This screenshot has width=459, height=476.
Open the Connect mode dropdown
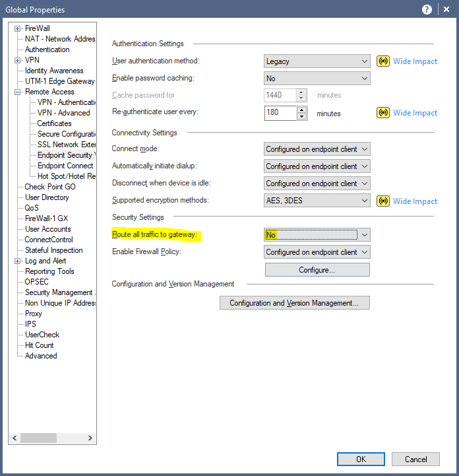[317, 149]
